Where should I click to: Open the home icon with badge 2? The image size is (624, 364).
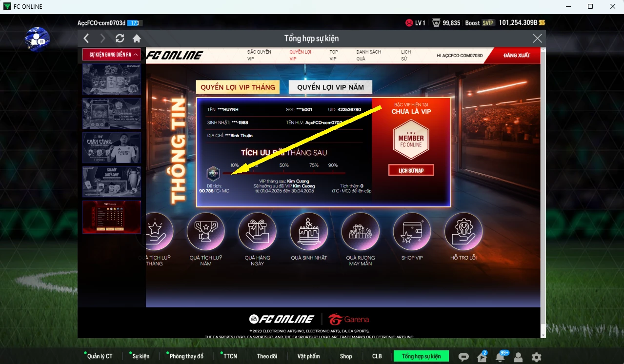(x=482, y=357)
